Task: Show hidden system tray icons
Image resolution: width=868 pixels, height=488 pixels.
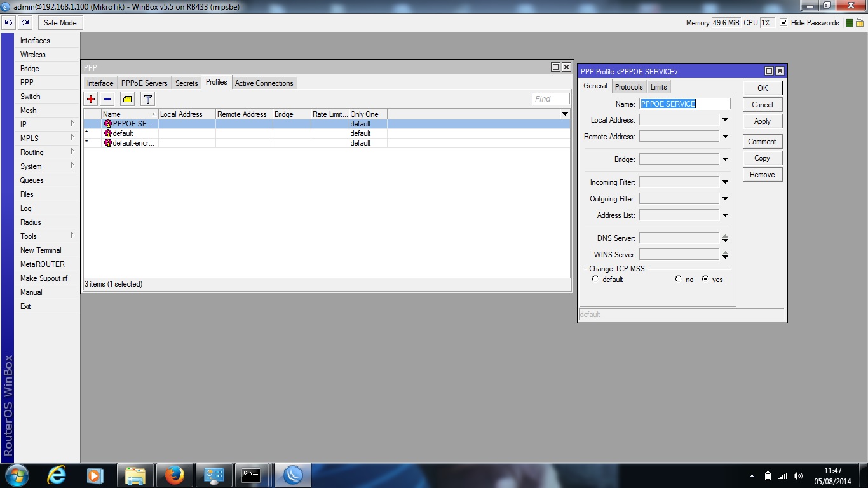Action: [x=752, y=476]
